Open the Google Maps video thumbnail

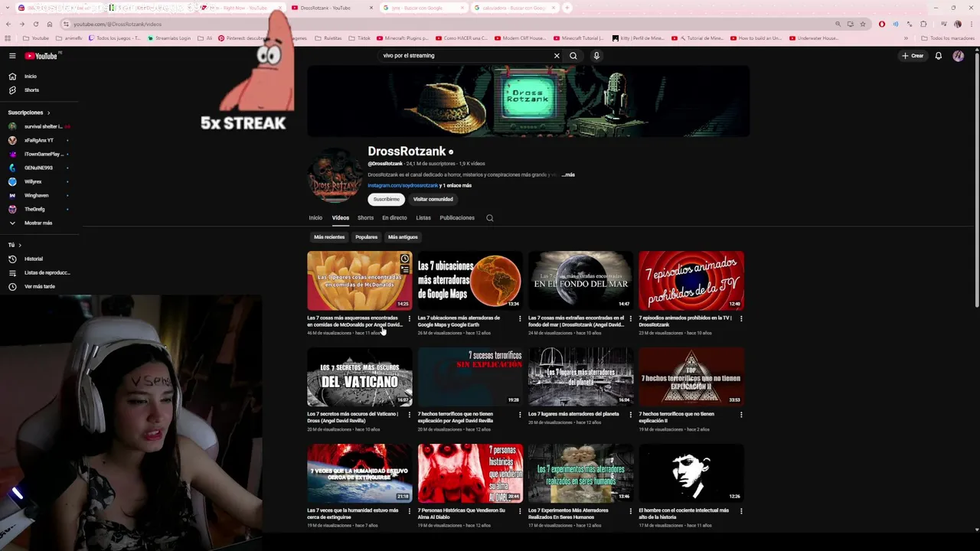(x=470, y=281)
